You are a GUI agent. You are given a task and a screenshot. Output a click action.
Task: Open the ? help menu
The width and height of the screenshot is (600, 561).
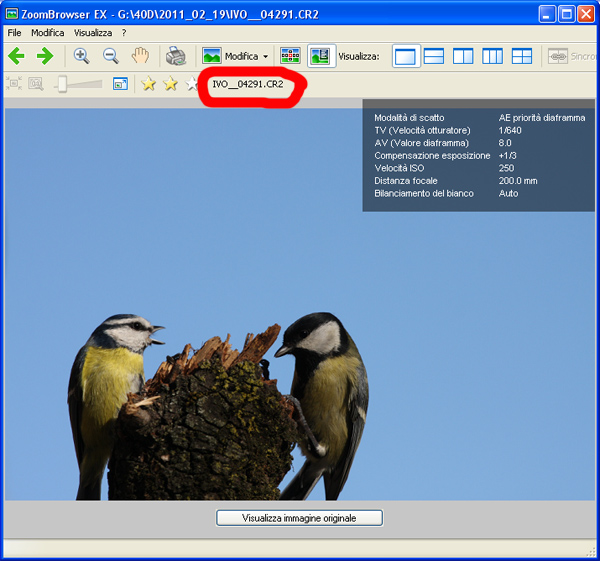pos(124,33)
